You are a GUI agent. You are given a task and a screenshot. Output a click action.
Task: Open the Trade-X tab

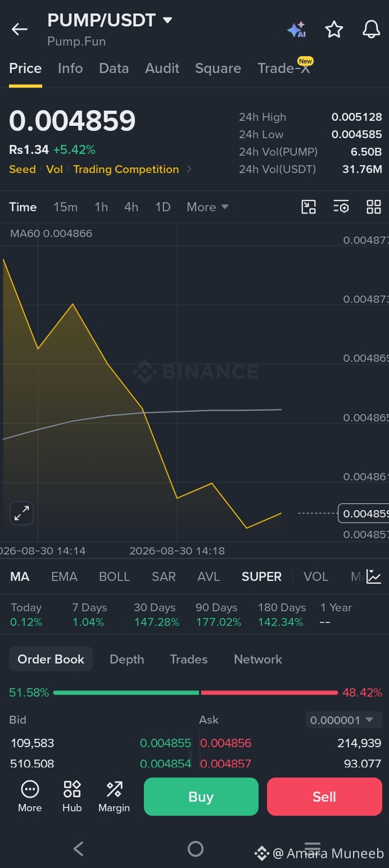[284, 69]
